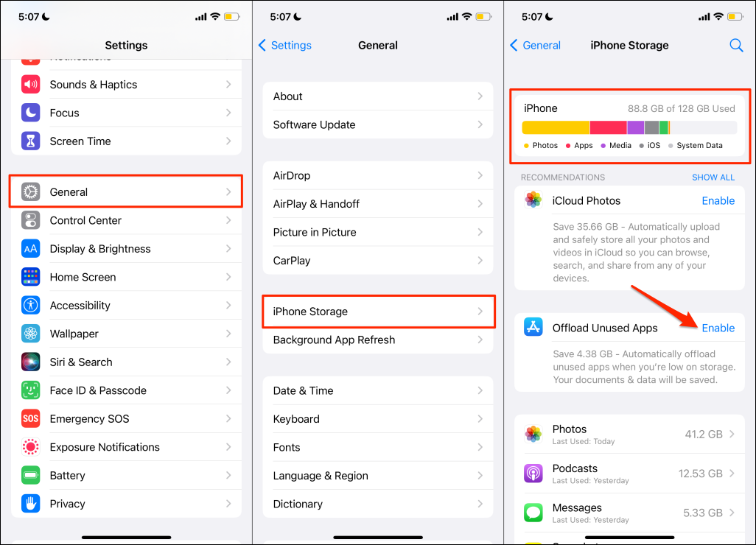Open the iPhone Storage menu item
Image resolution: width=756 pixels, height=545 pixels.
pos(378,312)
